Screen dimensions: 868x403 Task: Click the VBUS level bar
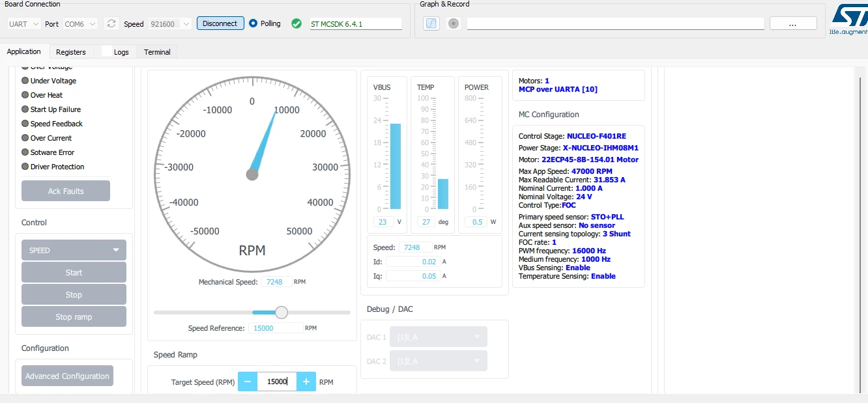click(396, 166)
